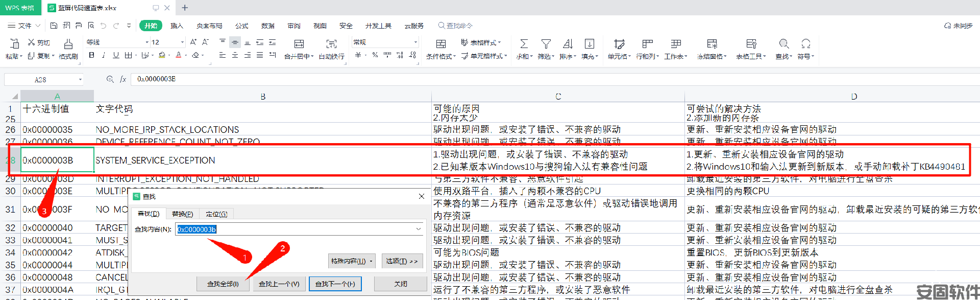Click the Decrease Font Size icon

(205, 42)
